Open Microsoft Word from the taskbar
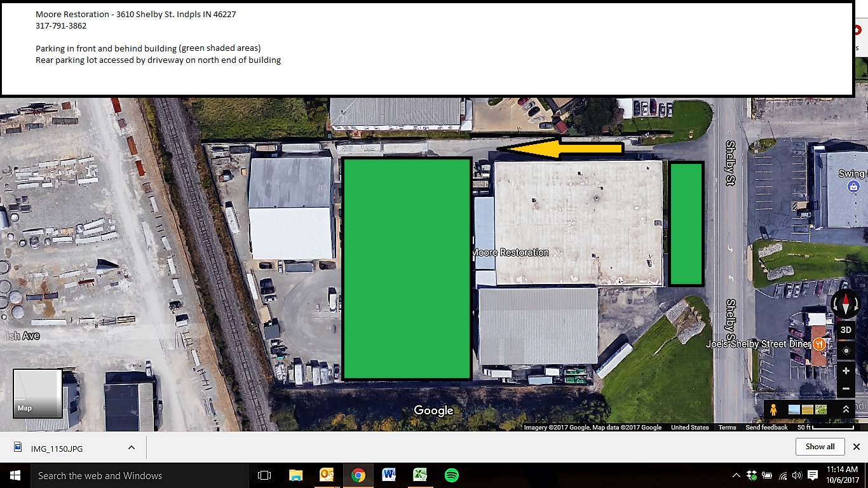The height and width of the screenshot is (488, 868). (x=389, y=475)
